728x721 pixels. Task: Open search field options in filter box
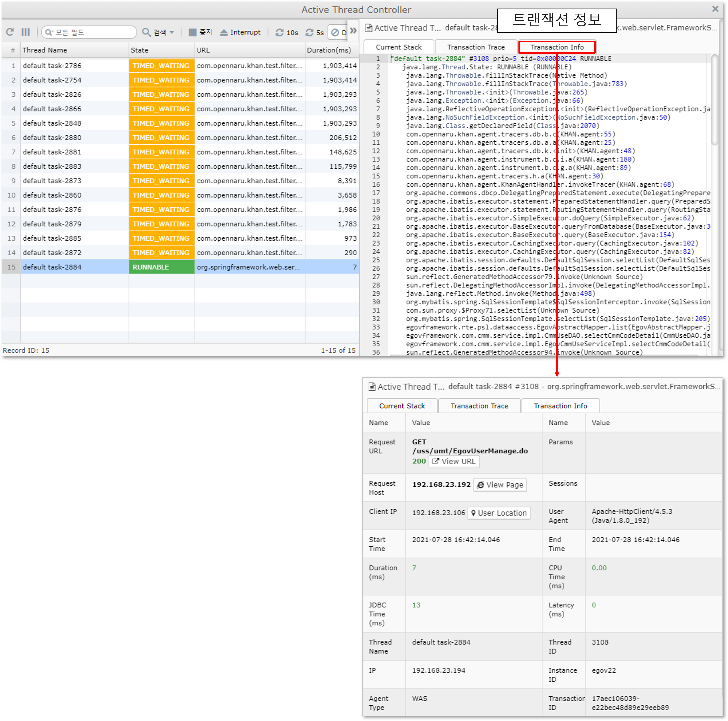coord(49,32)
